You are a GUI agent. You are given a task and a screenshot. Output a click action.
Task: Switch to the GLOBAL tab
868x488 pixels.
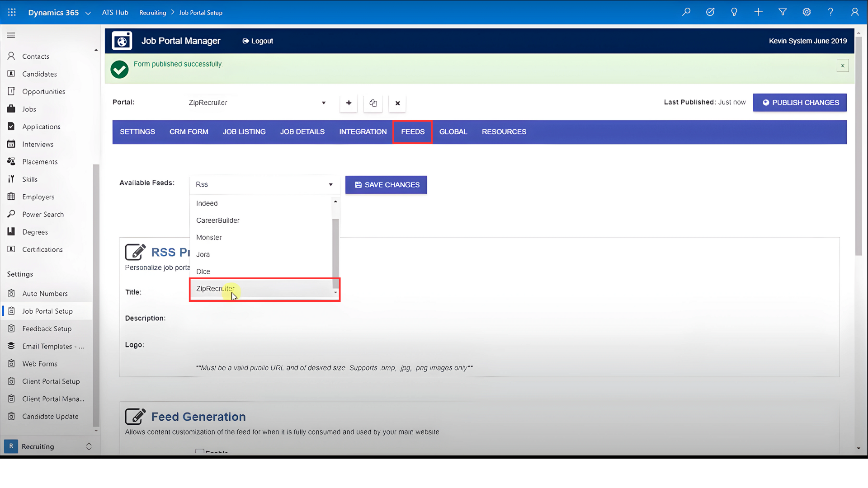pos(453,132)
